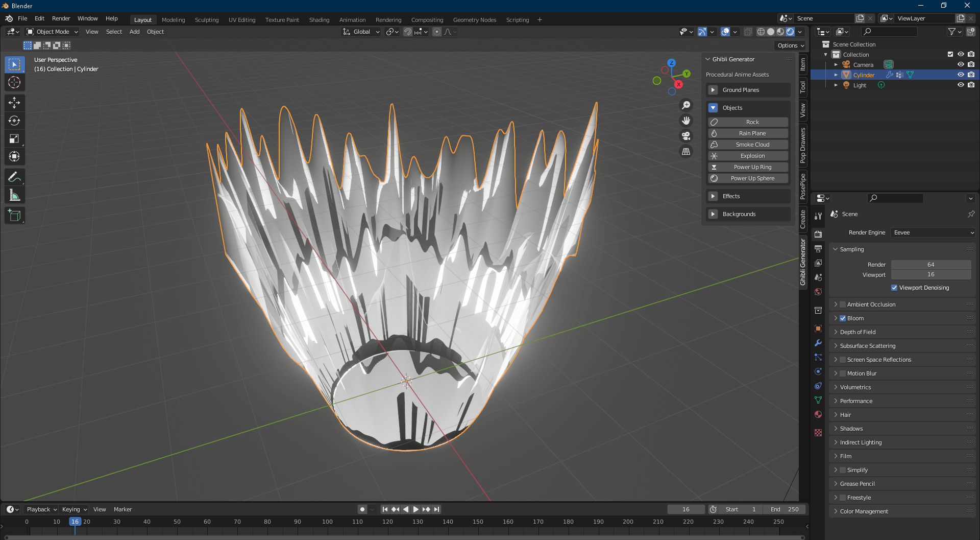Image resolution: width=980 pixels, height=540 pixels.
Task: Open the Render menu
Action: (x=61, y=18)
